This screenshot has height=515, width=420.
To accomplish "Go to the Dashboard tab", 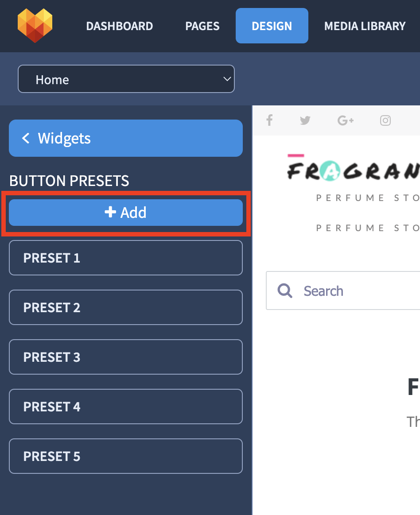I will click(120, 26).
